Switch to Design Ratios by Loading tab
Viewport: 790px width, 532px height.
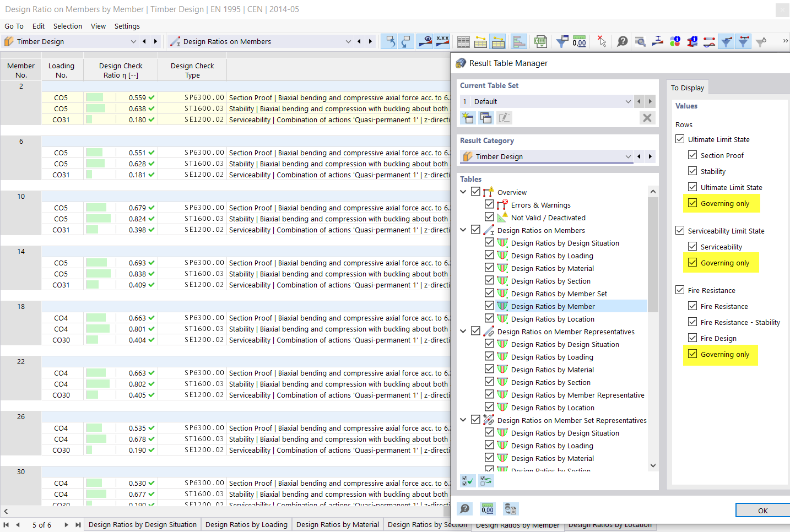pos(246,524)
